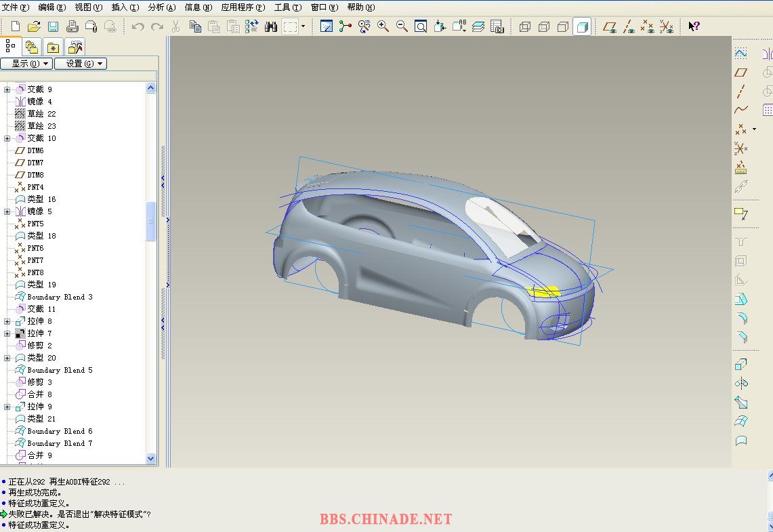Refit model to the screen
The height and width of the screenshot is (532, 773).
coord(421,26)
